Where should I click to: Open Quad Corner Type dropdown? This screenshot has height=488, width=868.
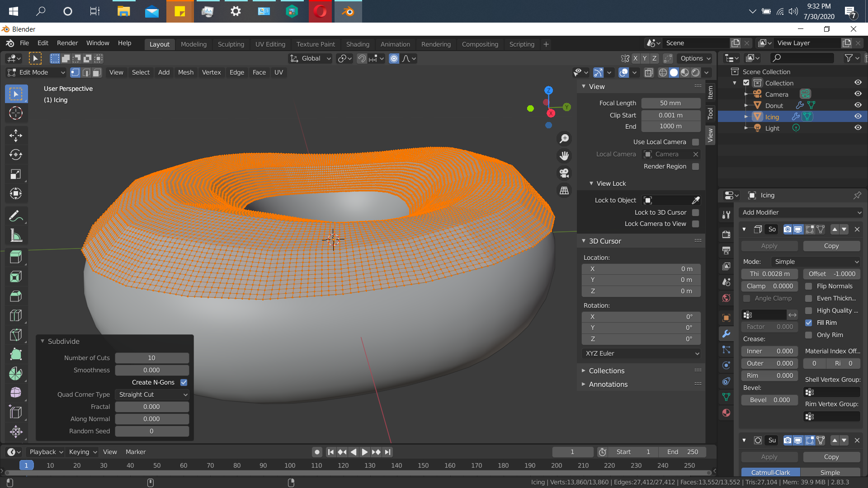point(152,394)
